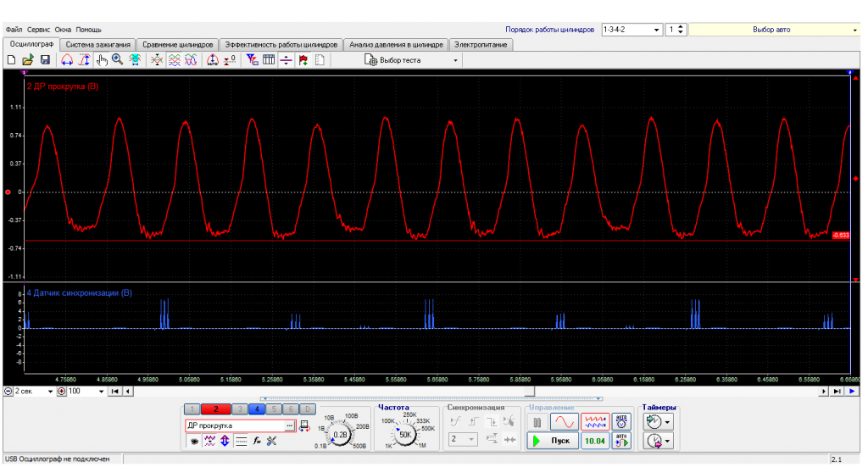868x467 pixels.
Task: Toggle channel 3 button
Action: [x=240, y=409]
